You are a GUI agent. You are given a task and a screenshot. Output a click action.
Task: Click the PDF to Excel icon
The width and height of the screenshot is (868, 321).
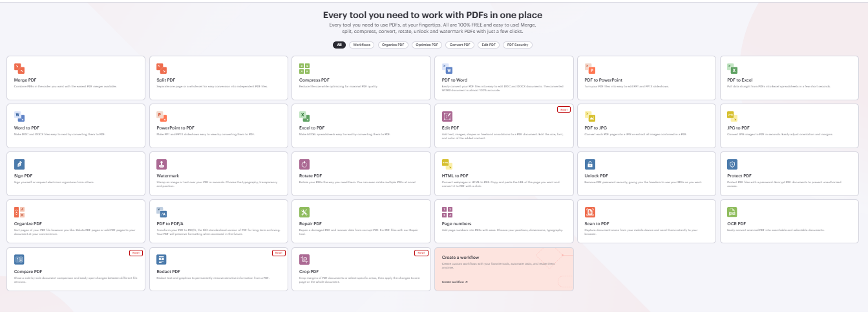[732, 69]
